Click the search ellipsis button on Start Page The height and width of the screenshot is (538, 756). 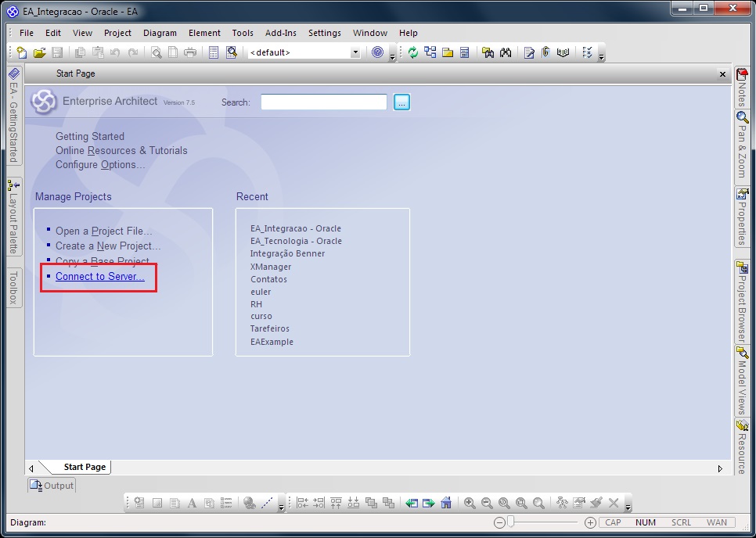tap(401, 102)
